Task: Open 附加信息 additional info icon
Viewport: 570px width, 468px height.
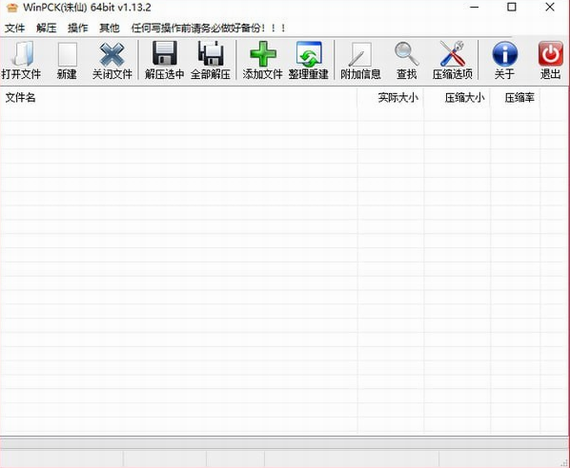Action: pyautogui.click(x=361, y=60)
